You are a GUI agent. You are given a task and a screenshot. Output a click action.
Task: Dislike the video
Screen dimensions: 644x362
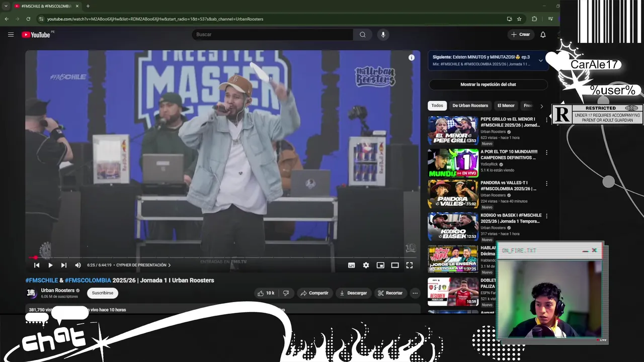pos(286,293)
